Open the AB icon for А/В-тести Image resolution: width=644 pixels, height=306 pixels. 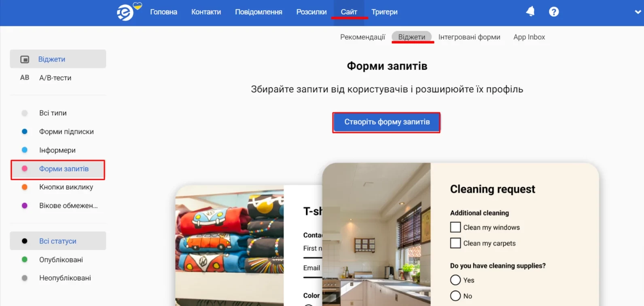tap(25, 78)
